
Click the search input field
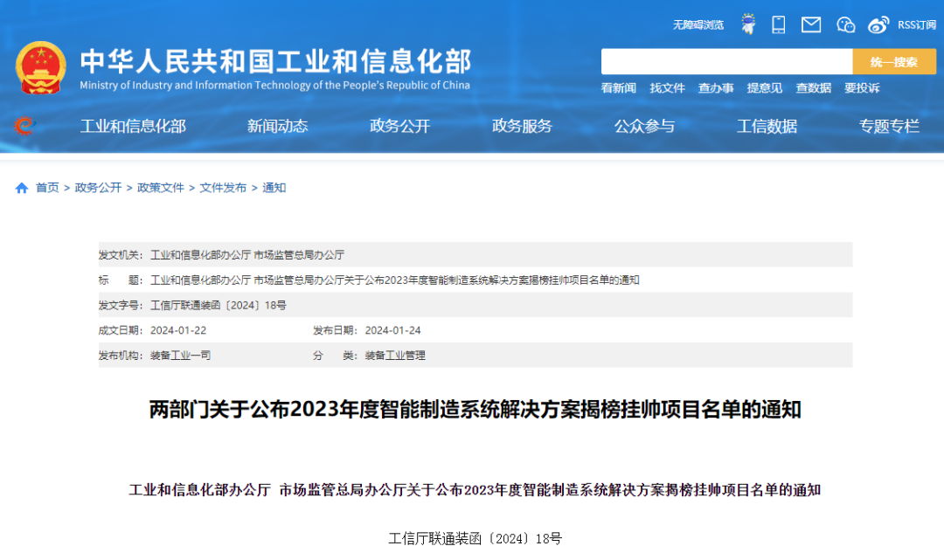point(725,61)
